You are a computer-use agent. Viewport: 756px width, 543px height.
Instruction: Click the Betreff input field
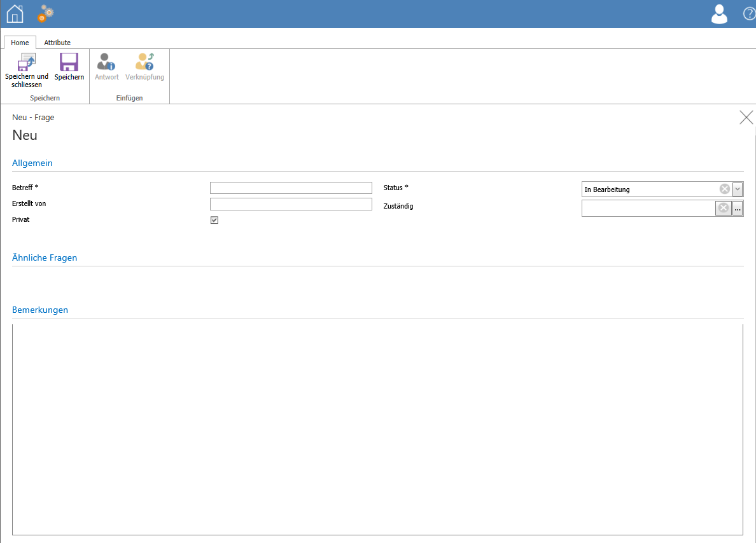[291, 188]
